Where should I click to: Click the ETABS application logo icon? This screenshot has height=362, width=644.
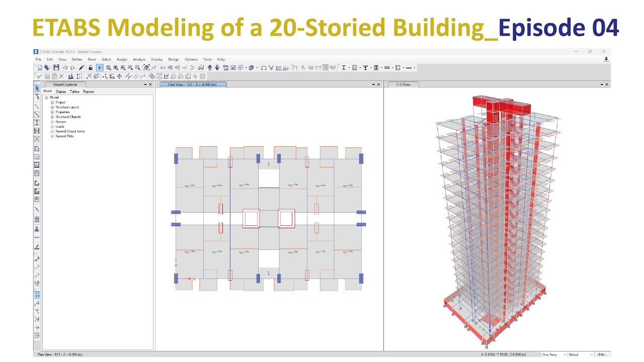36,51
